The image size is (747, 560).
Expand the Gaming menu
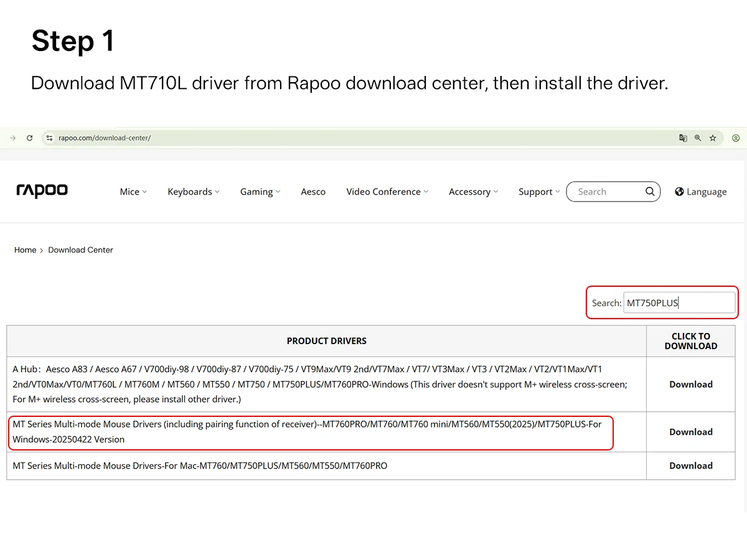(x=260, y=192)
